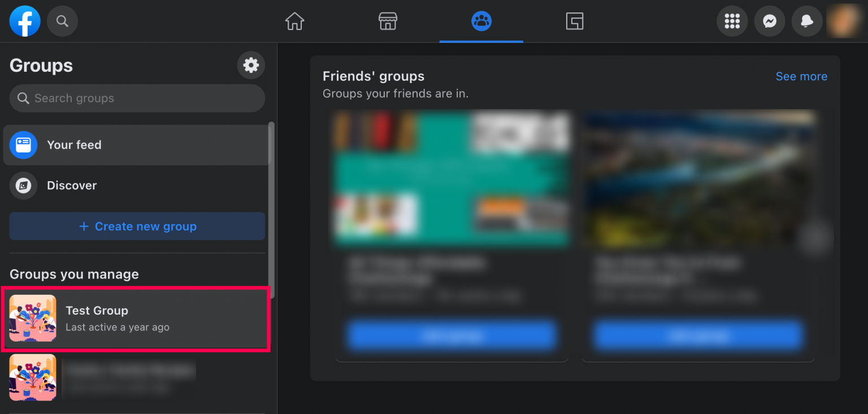Switch to the Marketplace tab
The image size is (868, 414).
click(388, 21)
